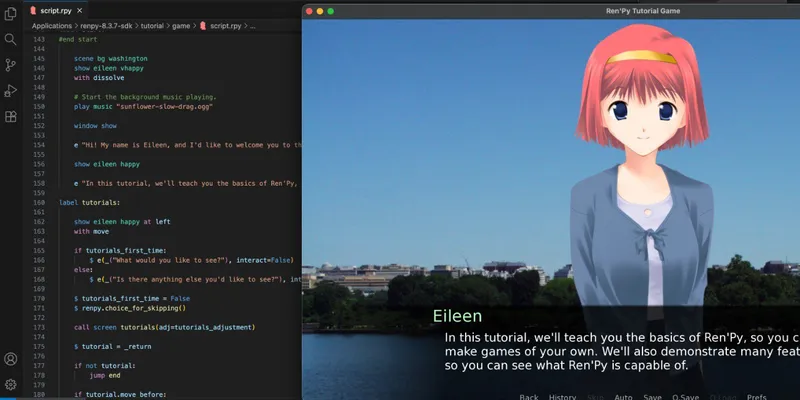This screenshot has width=800, height=400.
Task: Click line 150 play music code
Action: click(x=144, y=106)
